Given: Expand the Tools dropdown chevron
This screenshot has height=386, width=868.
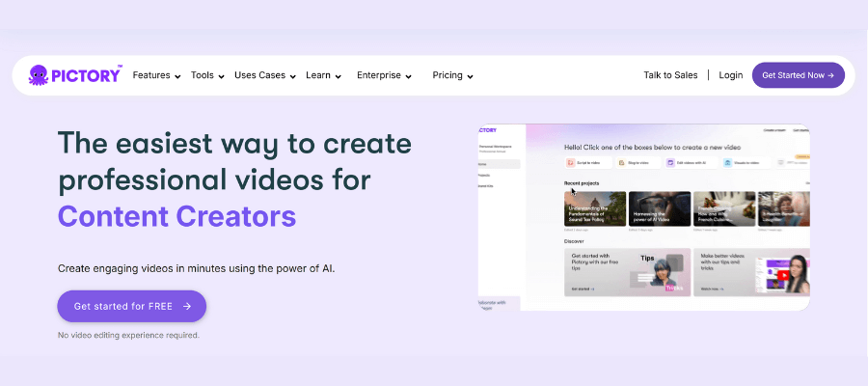Looking at the screenshot, I should (221, 76).
